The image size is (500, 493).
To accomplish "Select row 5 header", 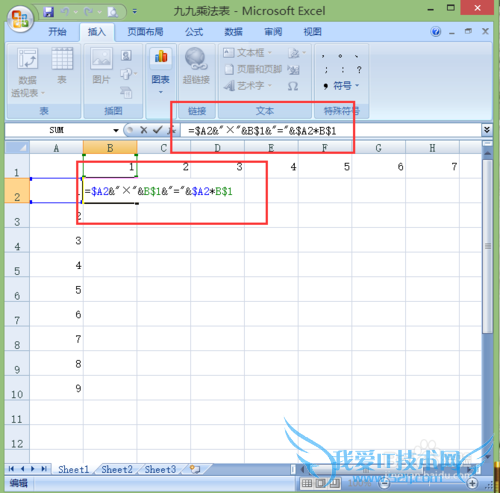I will [x=17, y=265].
